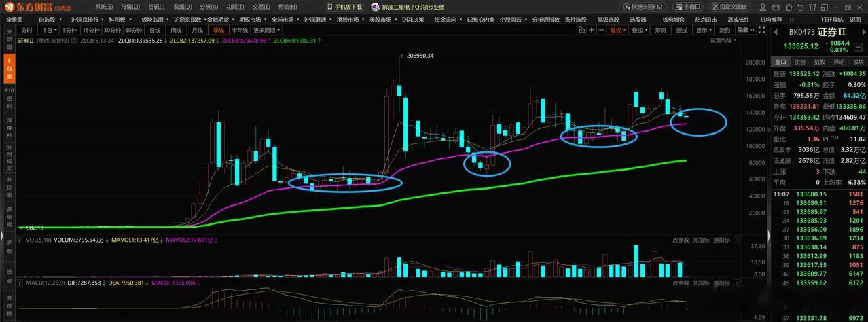The image size is (868, 322).
Task: Click the user account icon in title bar
Action: [x=763, y=7]
